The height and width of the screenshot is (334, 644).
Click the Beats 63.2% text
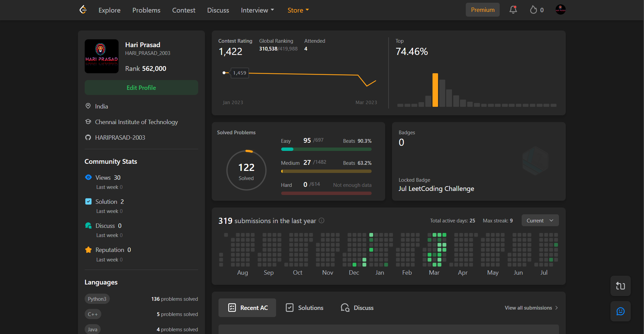pos(357,163)
